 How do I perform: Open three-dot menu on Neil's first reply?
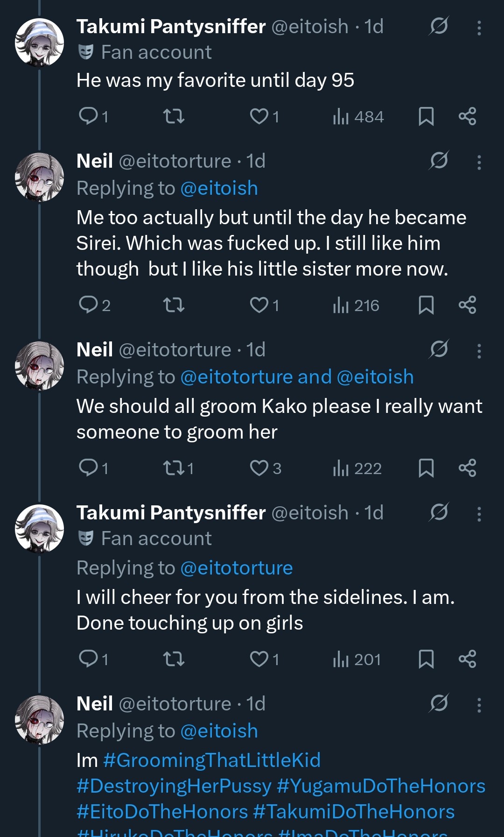479,163
